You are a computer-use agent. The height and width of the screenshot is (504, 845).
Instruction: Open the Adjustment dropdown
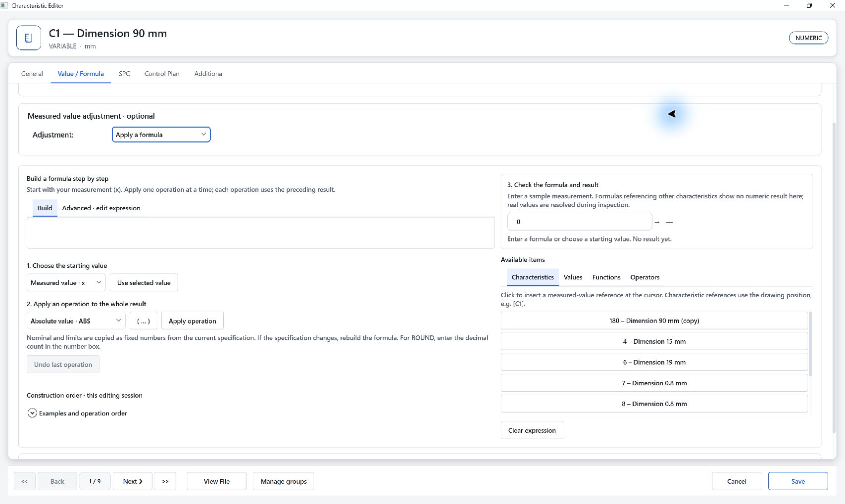click(161, 135)
